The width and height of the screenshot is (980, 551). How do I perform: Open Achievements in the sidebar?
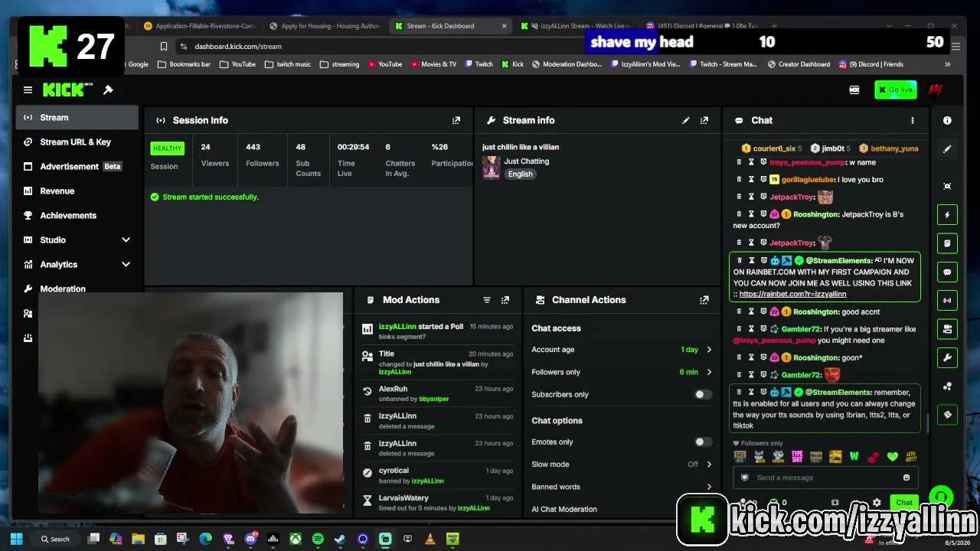(x=77, y=215)
